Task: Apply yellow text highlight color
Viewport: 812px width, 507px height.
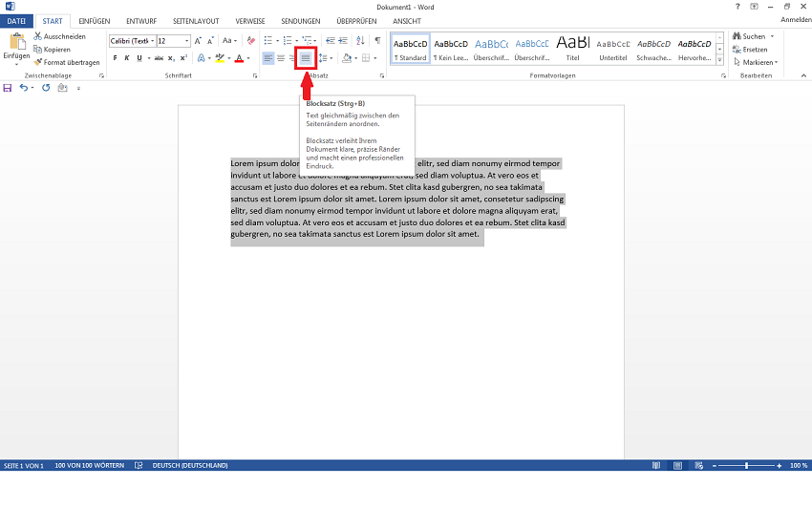Action: click(220, 58)
